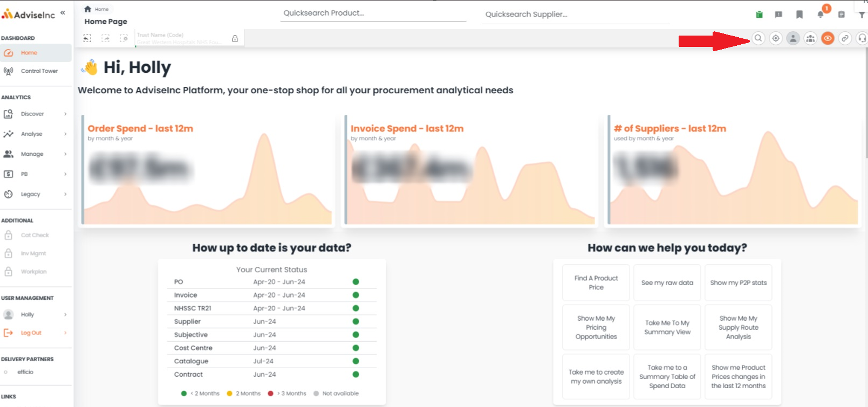868x407 pixels.
Task: Expand the PB menu chevron
Action: coord(65,174)
